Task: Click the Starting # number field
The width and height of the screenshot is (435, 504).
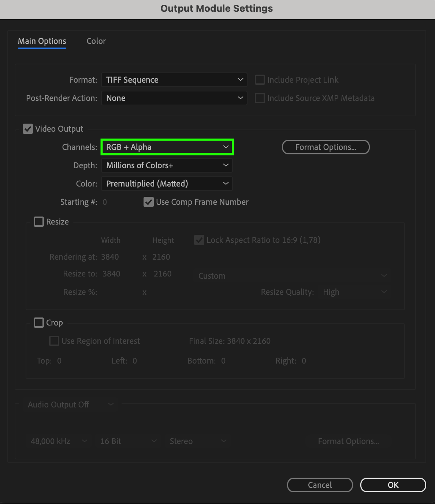Action: point(105,202)
